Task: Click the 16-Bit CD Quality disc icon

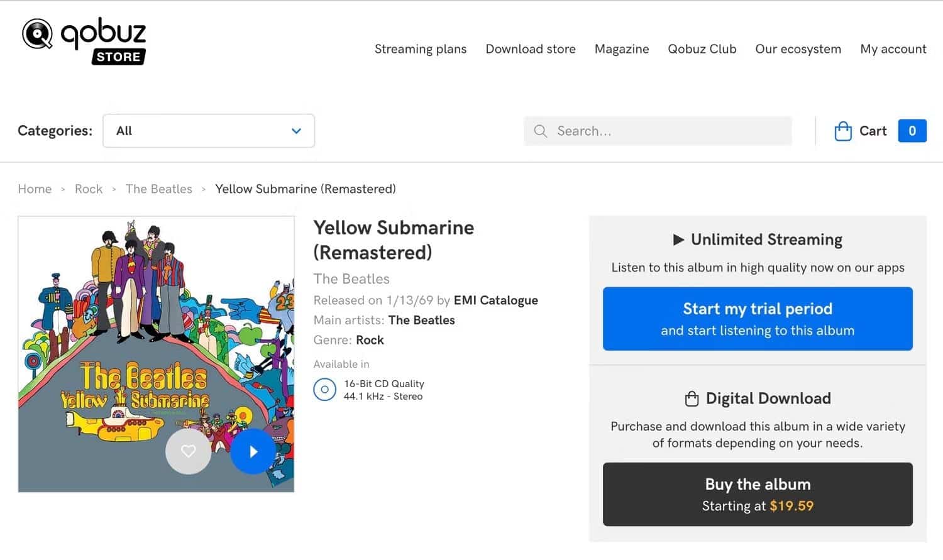Action: click(324, 390)
